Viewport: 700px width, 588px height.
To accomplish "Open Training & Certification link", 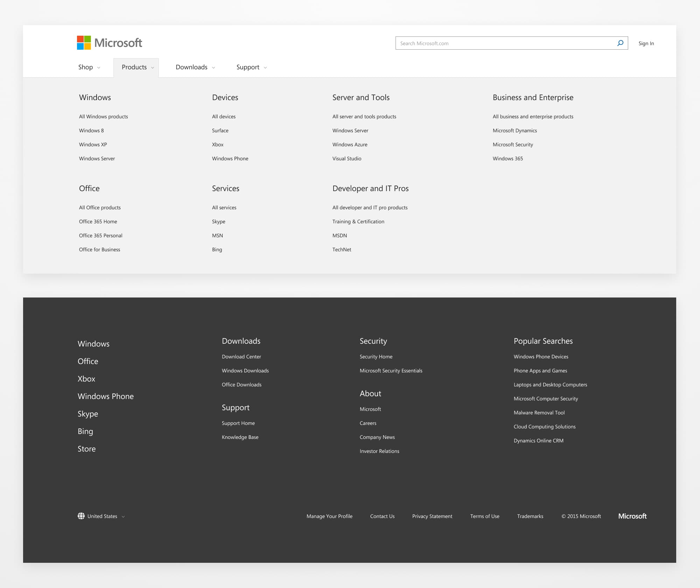I will click(x=358, y=222).
